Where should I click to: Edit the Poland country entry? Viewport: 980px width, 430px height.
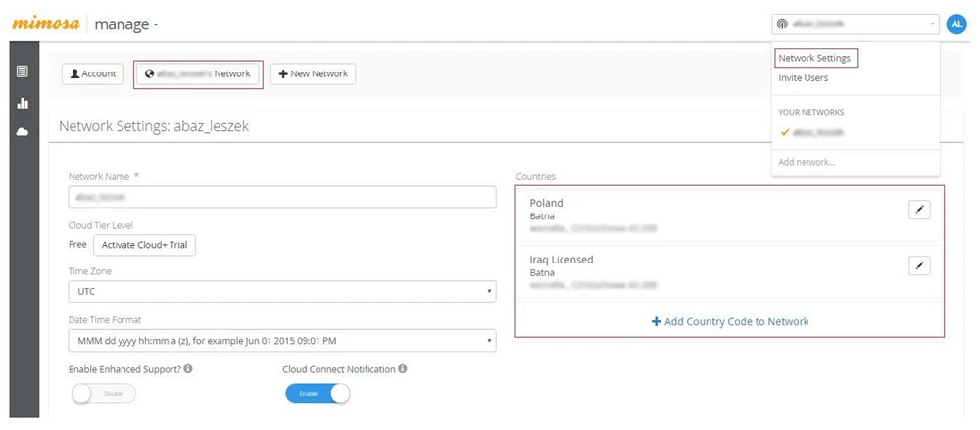919,210
